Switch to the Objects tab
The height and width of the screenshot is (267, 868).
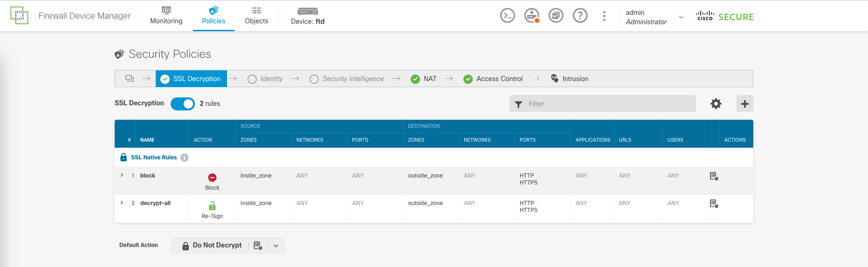[x=256, y=16]
